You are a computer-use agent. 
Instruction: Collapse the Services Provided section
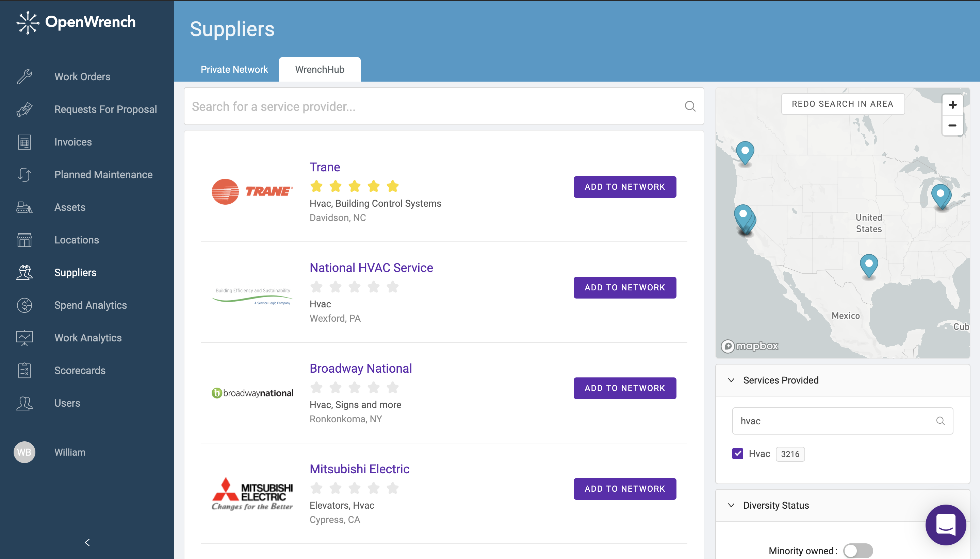click(x=732, y=380)
